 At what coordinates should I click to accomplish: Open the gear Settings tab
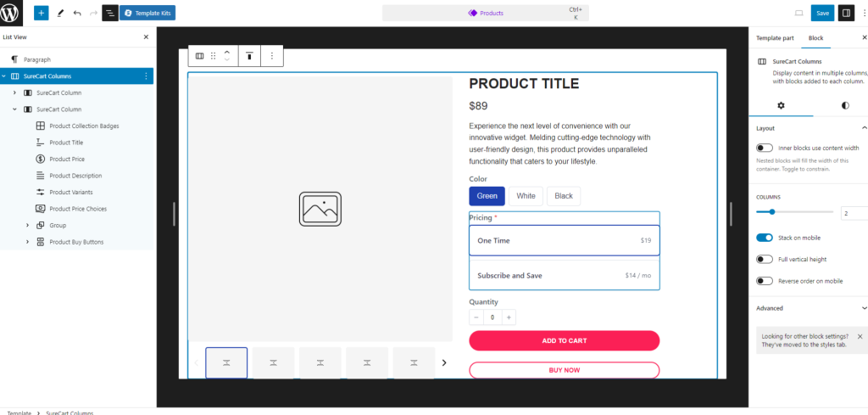781,105
